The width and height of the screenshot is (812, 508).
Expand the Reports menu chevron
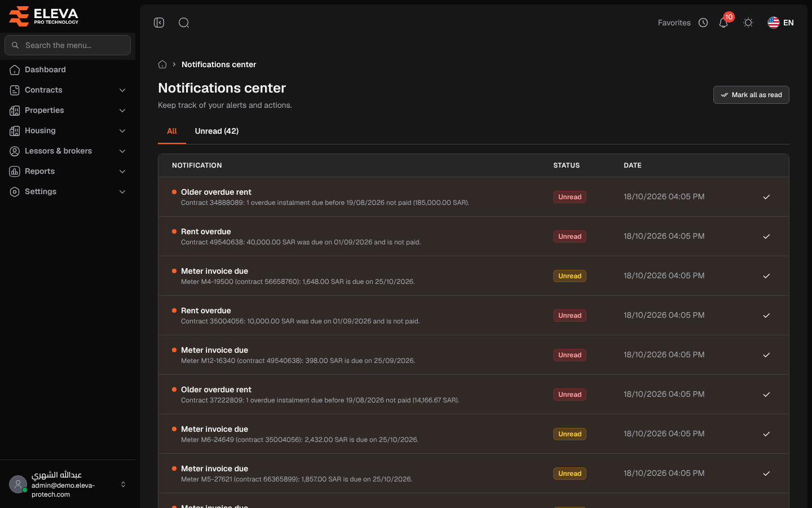tap(122, 172)
